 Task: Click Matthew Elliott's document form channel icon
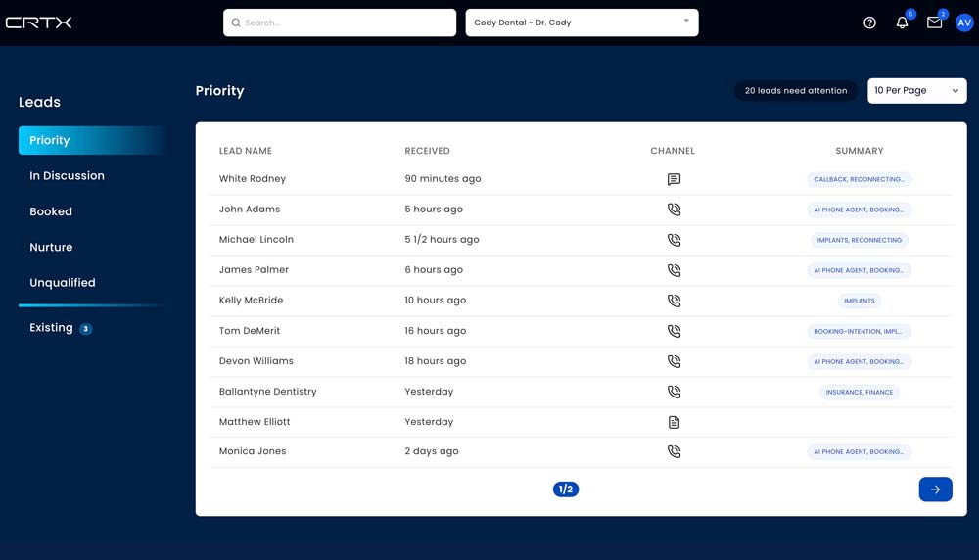674,422
